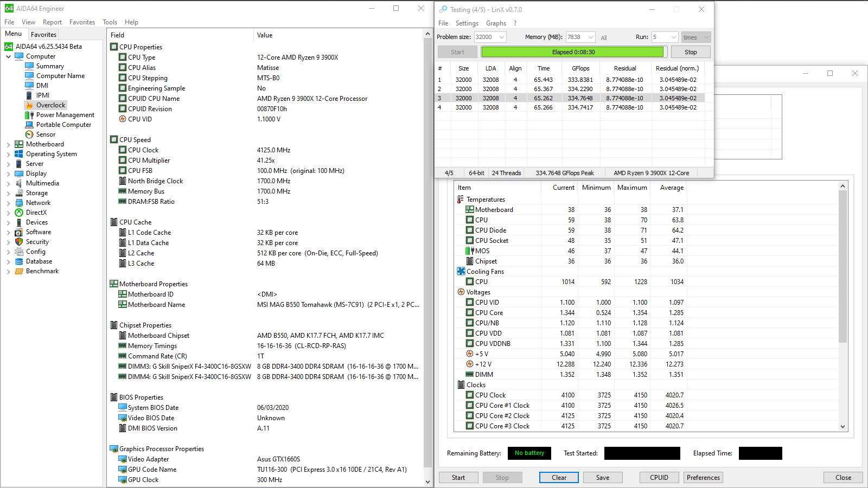Click the Power Management icon

click(29, 115)
